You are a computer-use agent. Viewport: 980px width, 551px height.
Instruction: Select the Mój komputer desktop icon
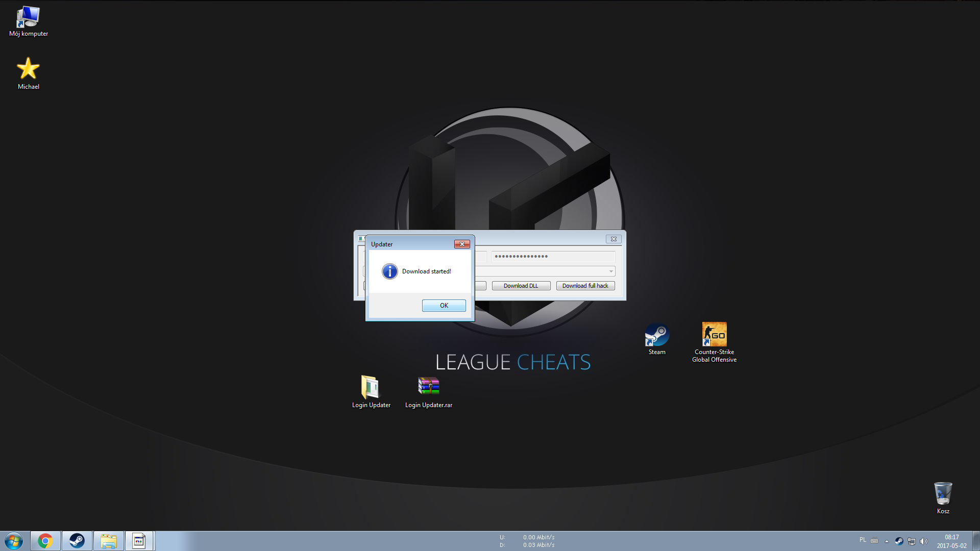pyautogui.click(x=29, y=22)
